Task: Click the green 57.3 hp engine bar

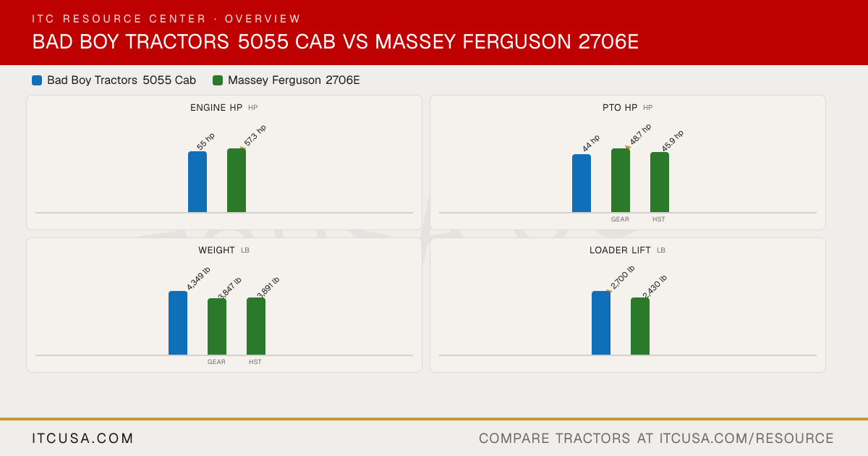Action: tap(237, 180)
